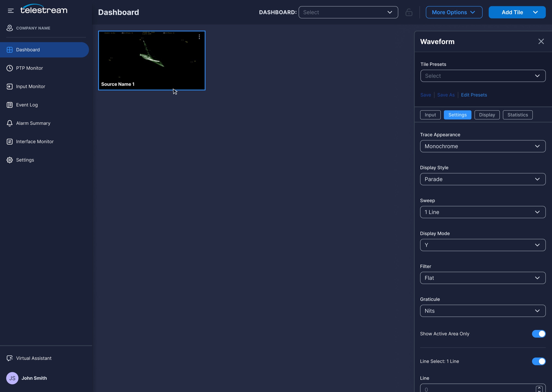The height and width of the screenshot is (392, 552).
Task: Toggle Show Active Area Only switch
Action: (x=538, y=334)
